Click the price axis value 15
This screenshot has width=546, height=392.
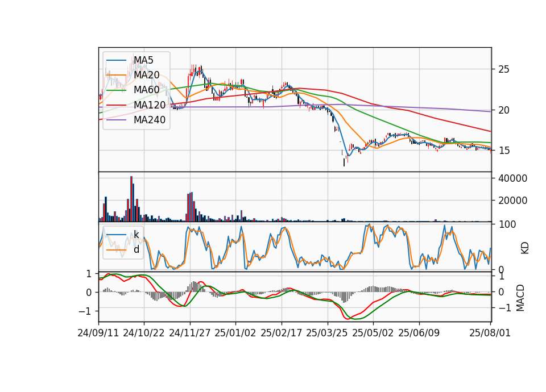pyautogui.click(x=504, y=151)
